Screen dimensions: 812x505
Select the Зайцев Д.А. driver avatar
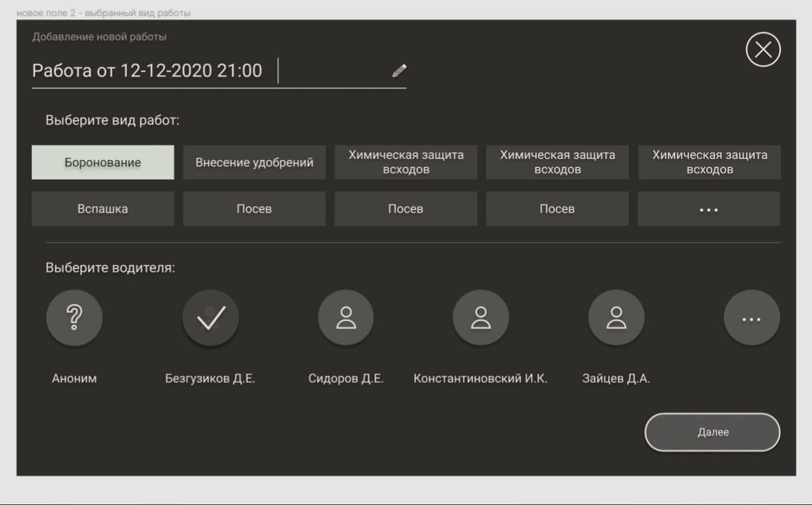click(x=616, y=318)
